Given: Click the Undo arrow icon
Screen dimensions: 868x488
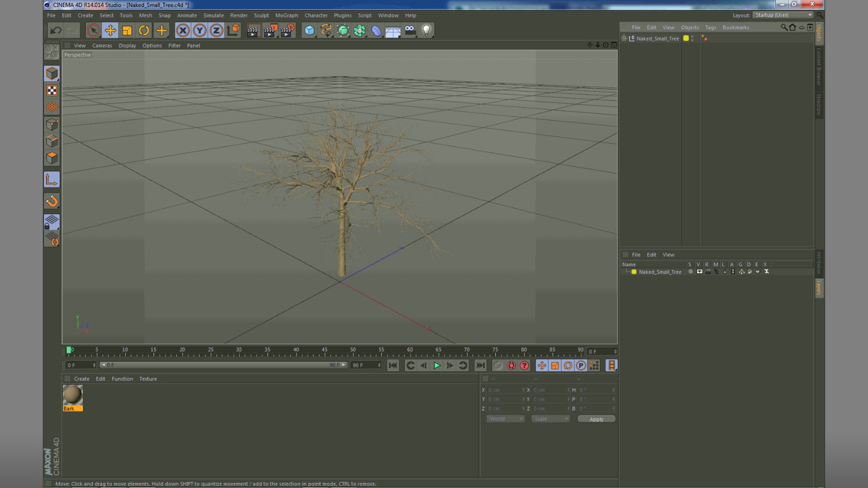Looking at the screenshot, I should (x=55, y=30).
